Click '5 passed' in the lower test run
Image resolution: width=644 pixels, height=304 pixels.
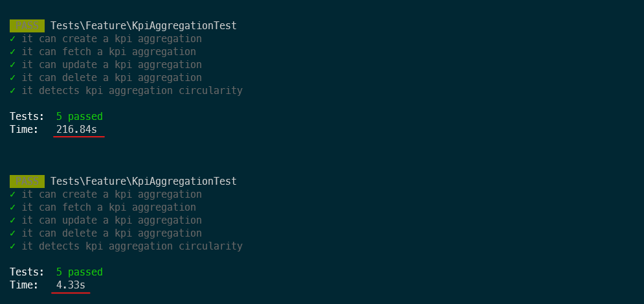79,272
